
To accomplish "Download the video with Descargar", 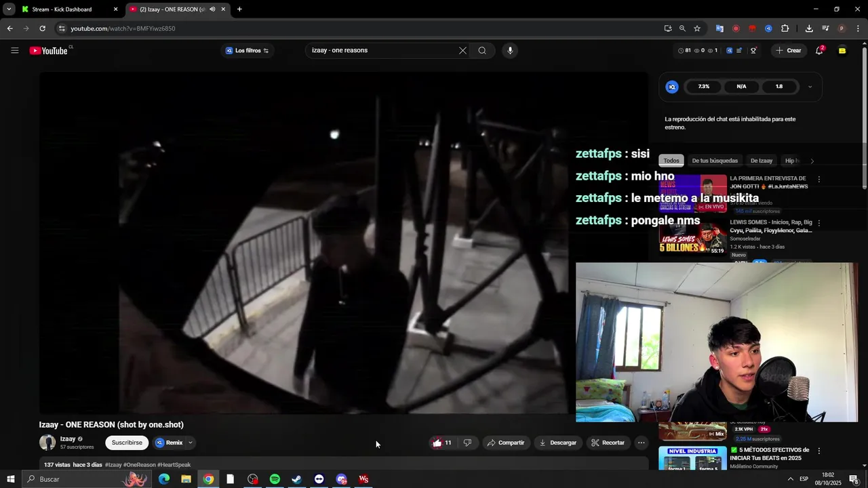I will (557, 443).
